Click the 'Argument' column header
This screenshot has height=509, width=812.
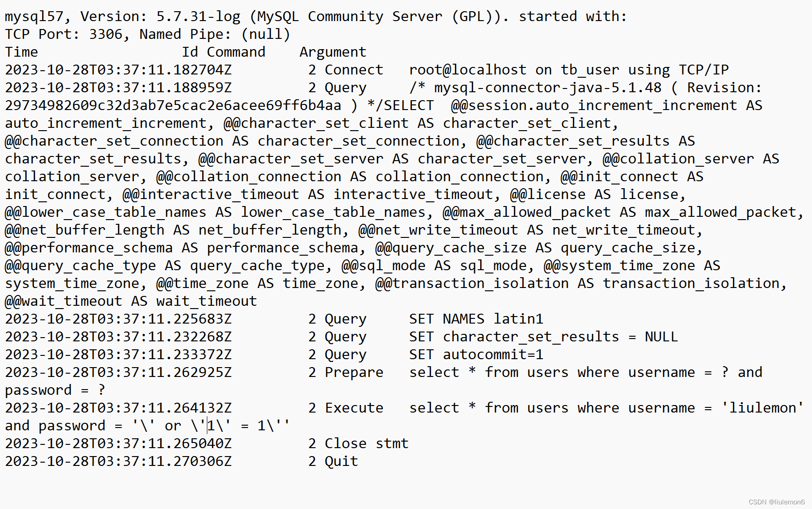(x=333, y=52)
